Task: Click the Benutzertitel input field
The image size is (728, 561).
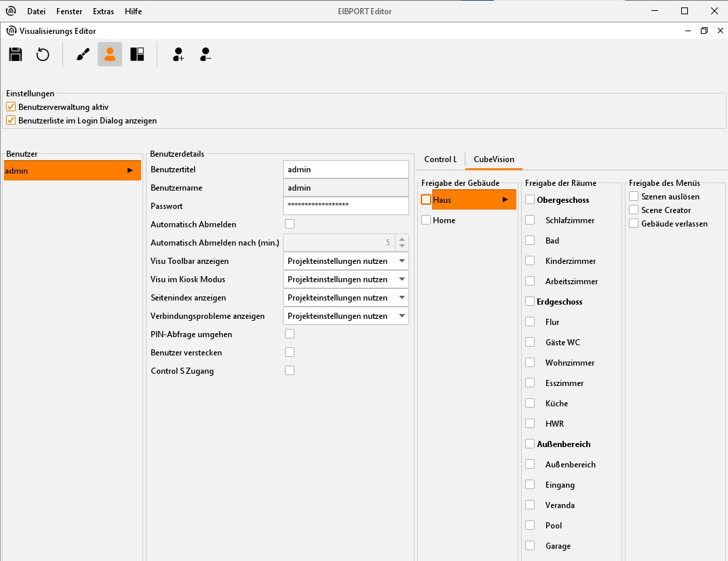Action: point(345,170)
